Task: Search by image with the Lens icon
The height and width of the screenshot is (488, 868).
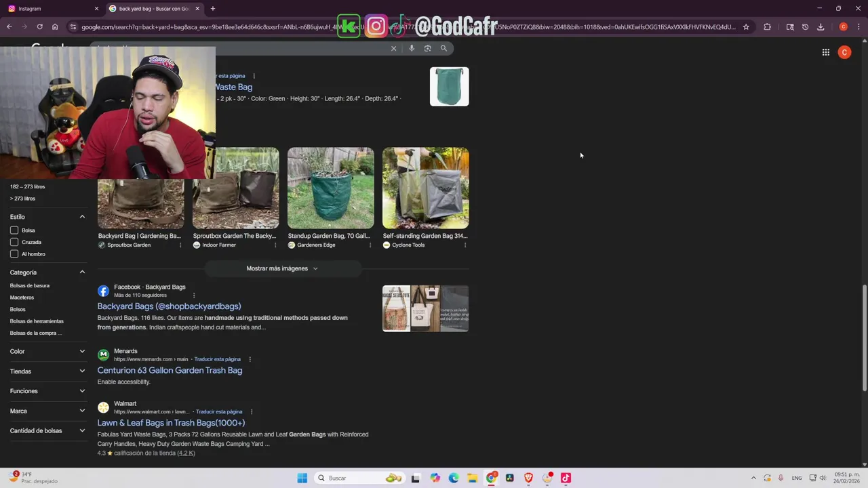Action: pos(427,48)
